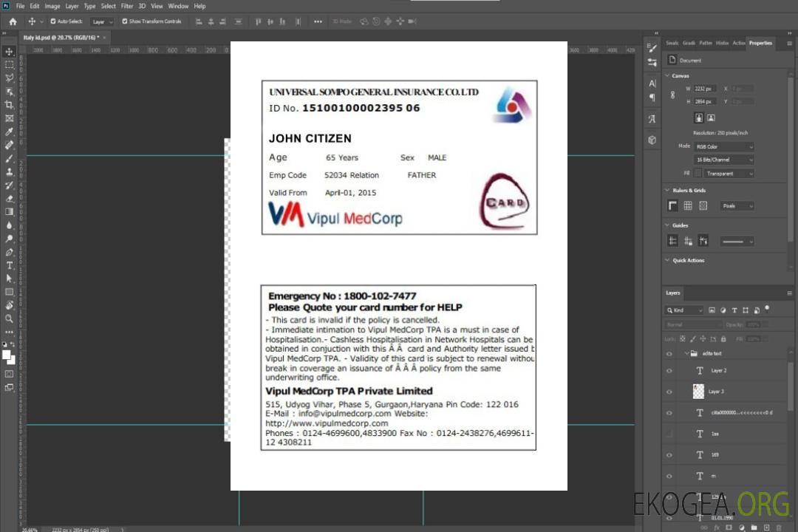This screenshot has width=798, height=532.
Task: Select the Hand tool
Action: tap(9, 305)
